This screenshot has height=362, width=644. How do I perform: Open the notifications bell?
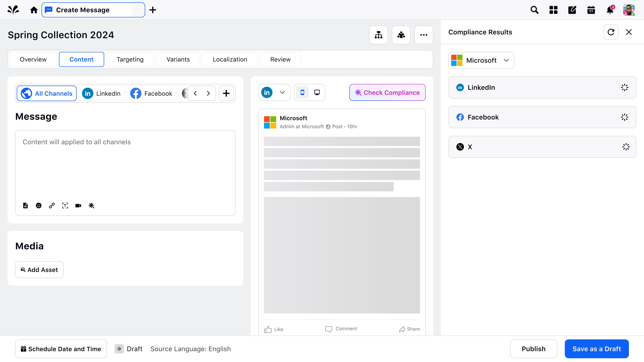[x=610, y=10]
